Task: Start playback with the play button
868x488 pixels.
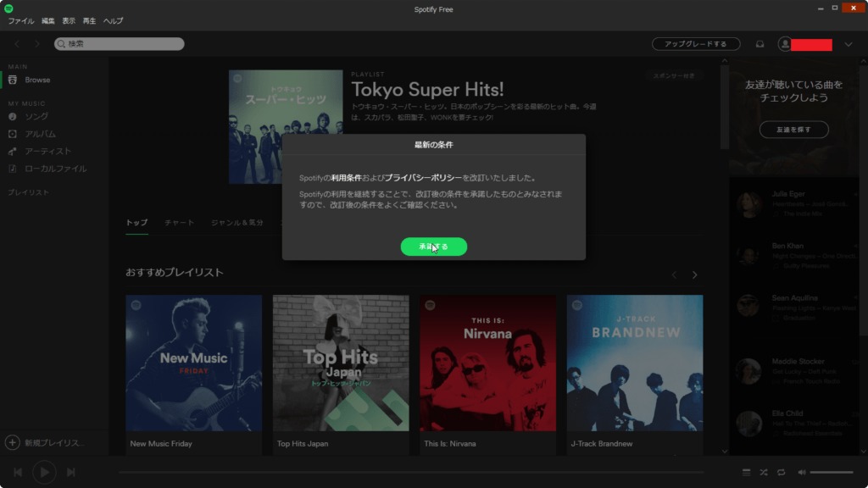Action: click(x=44, y=472)
